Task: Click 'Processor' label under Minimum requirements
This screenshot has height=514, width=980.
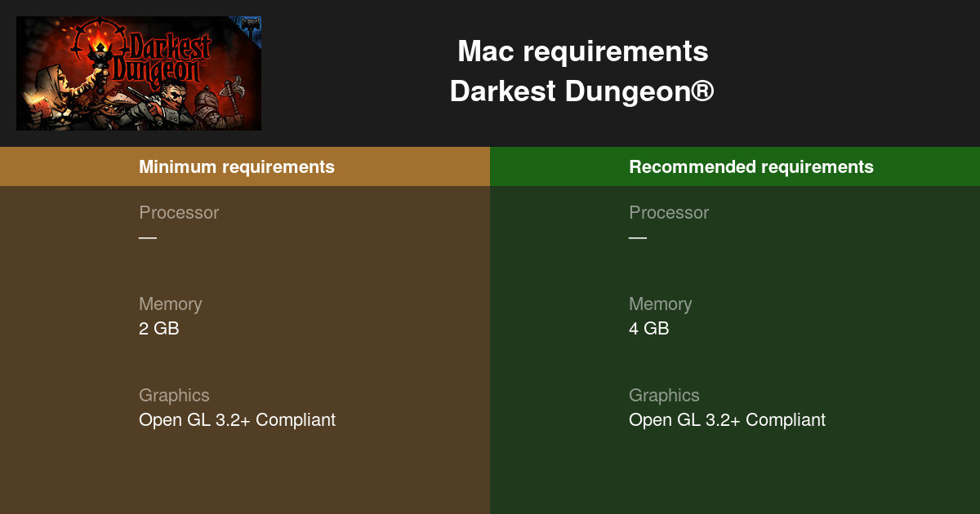Action: pos(179,212)
